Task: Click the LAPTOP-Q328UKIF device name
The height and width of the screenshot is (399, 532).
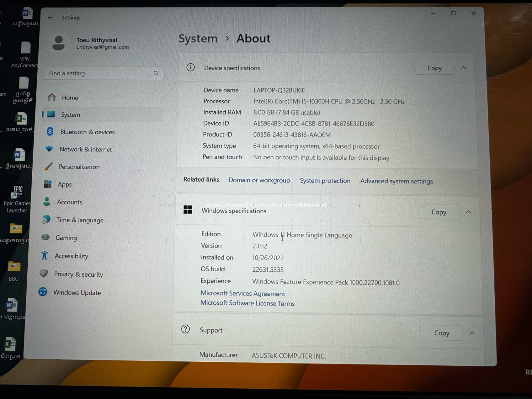Action: tap(279, 90)
